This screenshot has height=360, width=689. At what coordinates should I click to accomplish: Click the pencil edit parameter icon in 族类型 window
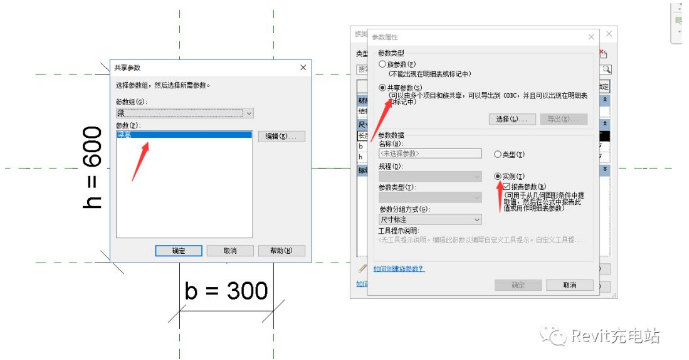362,269
